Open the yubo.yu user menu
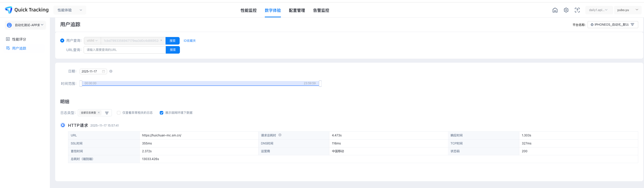The height and width of the screenshot is (188, 644). coord(627,10)
